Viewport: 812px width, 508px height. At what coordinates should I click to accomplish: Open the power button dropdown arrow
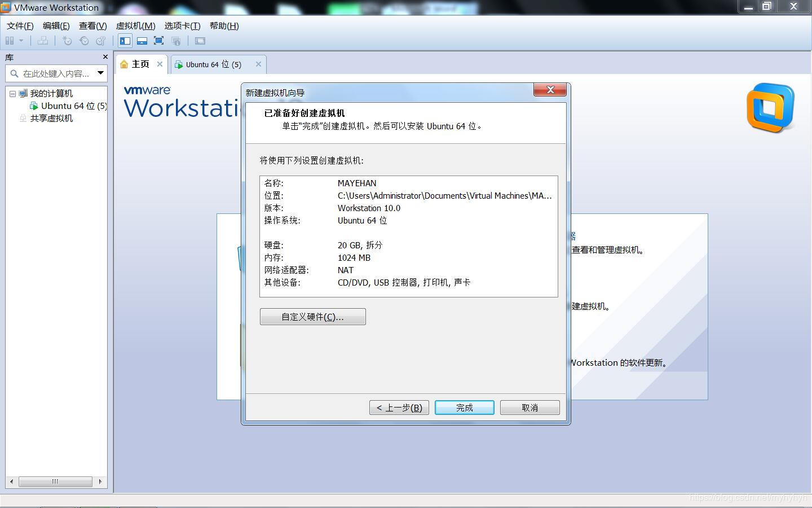click(x=20, y=40)
